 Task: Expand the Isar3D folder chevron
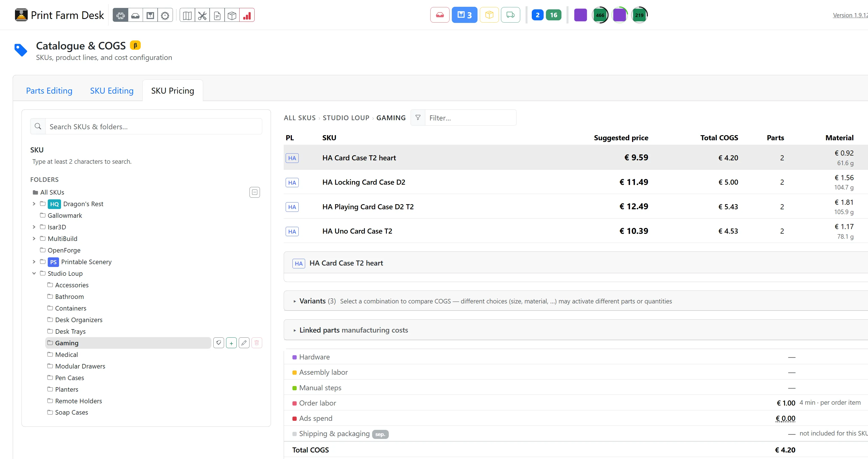click(x=34, y=227)
